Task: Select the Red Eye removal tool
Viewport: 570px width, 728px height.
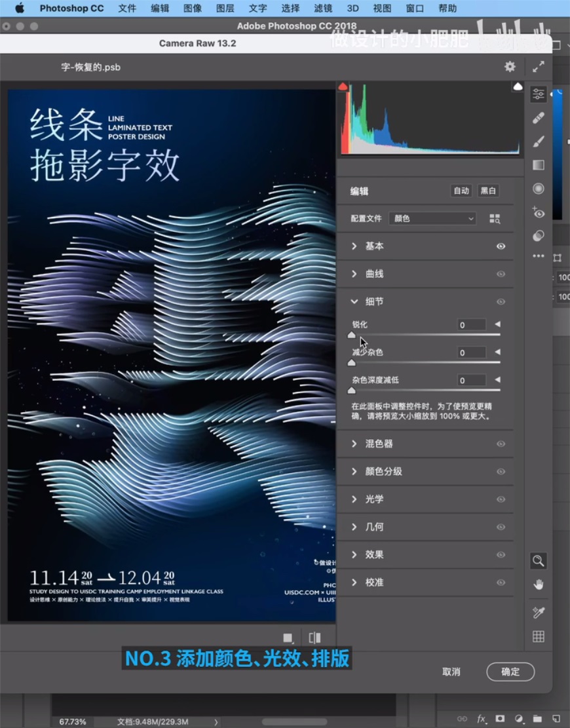Action: click(539, 212)
